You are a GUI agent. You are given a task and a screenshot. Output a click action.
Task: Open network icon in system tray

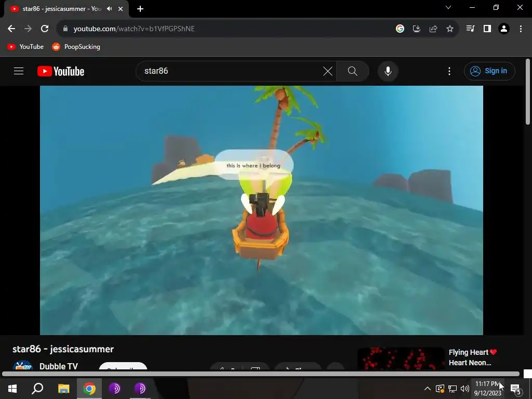point(453,389)
